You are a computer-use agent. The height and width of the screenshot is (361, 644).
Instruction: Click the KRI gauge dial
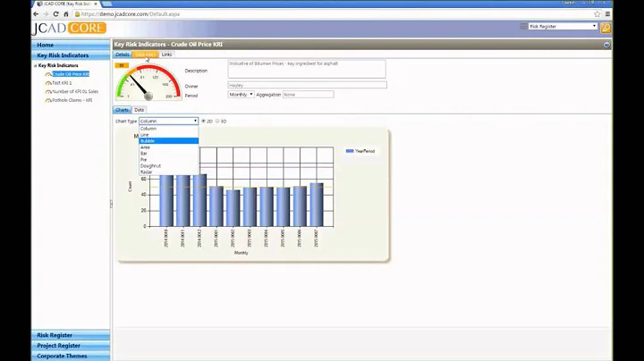coord(148,82)
